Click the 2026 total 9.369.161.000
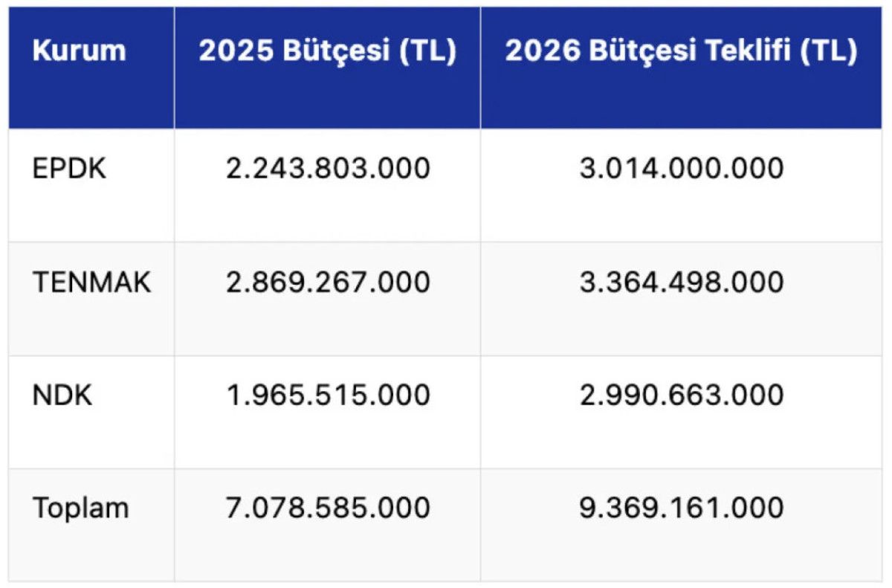The height and width of the screenshot is (588, 892). pyautogui.click(x=682, y=508)
